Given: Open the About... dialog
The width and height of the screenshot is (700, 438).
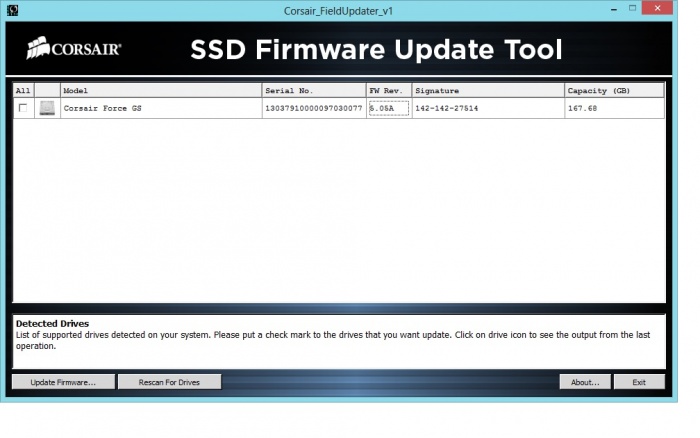Looking at the screenshot, I should coord(585,382).
